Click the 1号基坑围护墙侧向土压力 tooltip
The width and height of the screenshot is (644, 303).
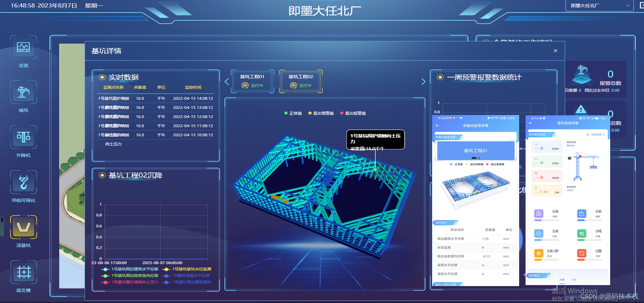376,139
